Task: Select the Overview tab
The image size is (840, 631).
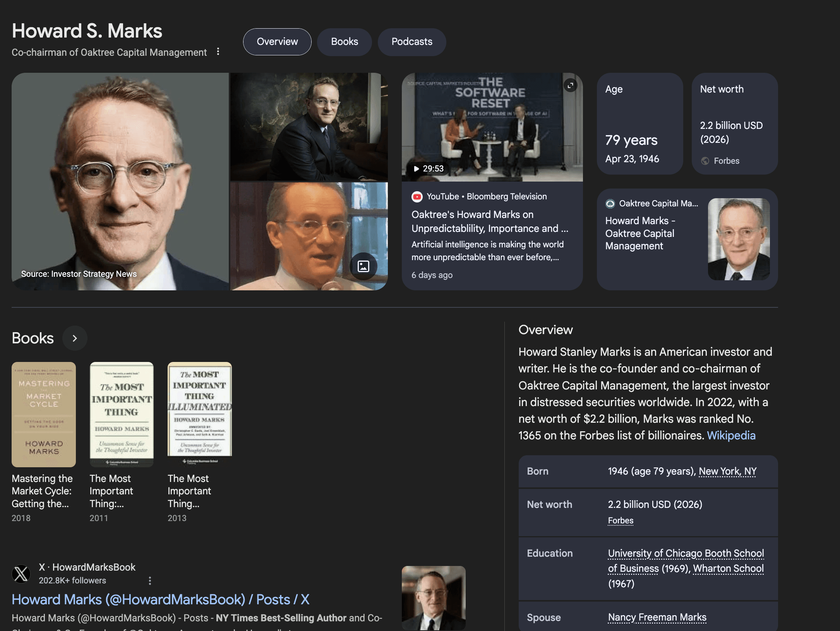Action: click(277, 42)
